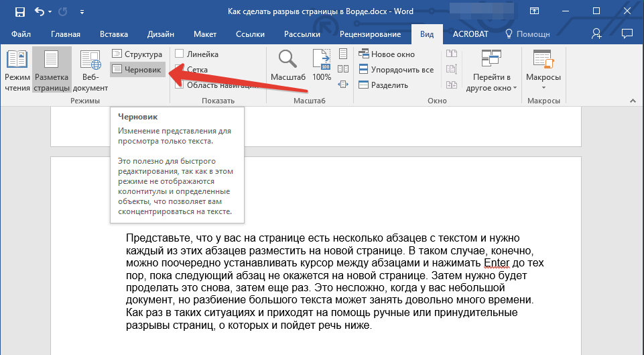Switch to Draft (Черновик) view
Screen dimensions: 644x355
pos(137,69)
